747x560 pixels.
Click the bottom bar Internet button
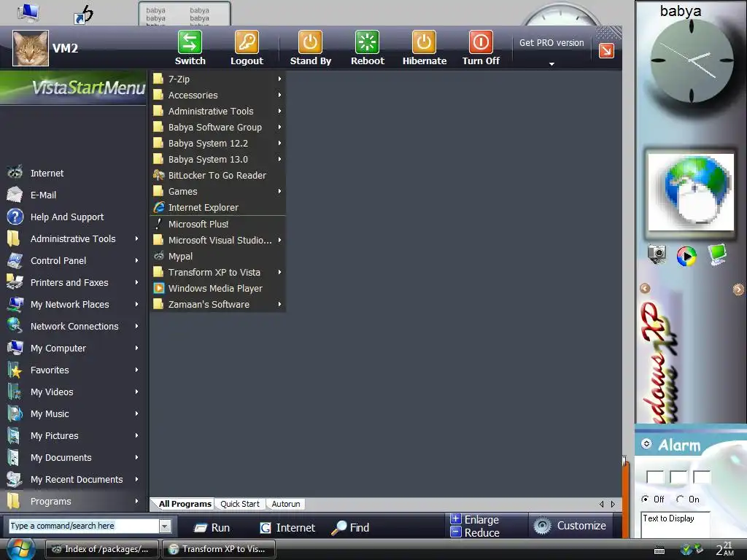coord(287,528)
